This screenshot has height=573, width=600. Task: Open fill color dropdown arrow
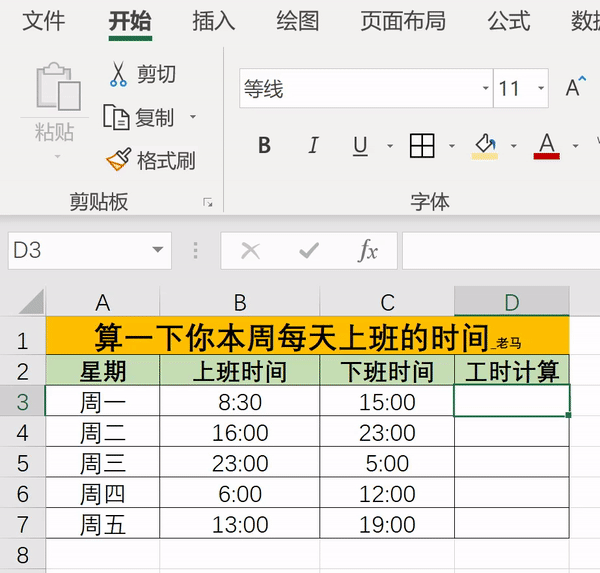[x=514, y=146]
